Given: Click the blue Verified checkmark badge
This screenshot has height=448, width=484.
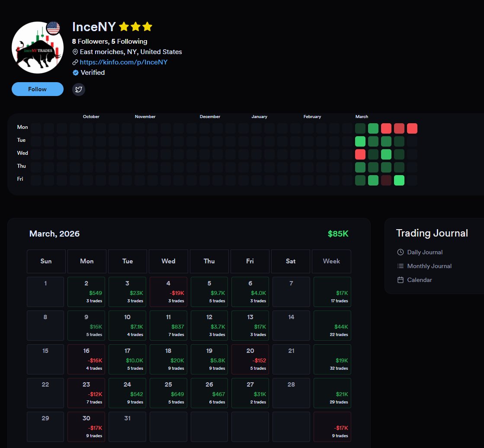Looking at the screenshot, I should pyautogui.click(x=76, y=73).
